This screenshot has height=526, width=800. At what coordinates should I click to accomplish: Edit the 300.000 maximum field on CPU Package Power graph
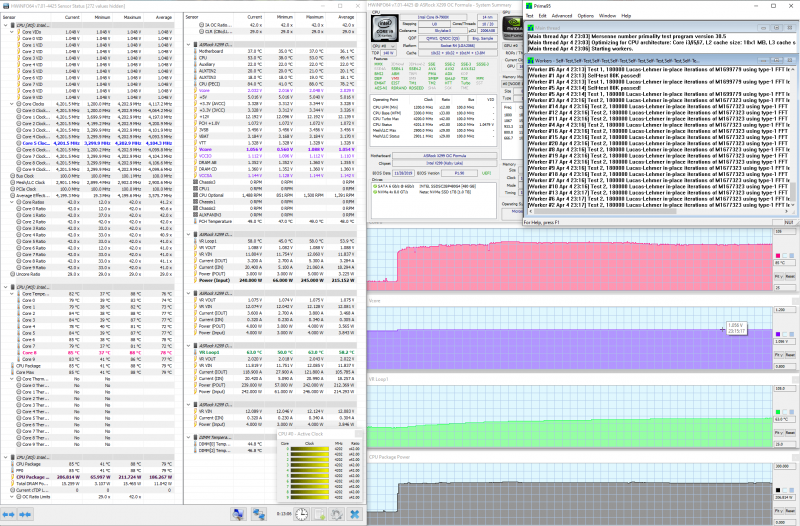783,466
